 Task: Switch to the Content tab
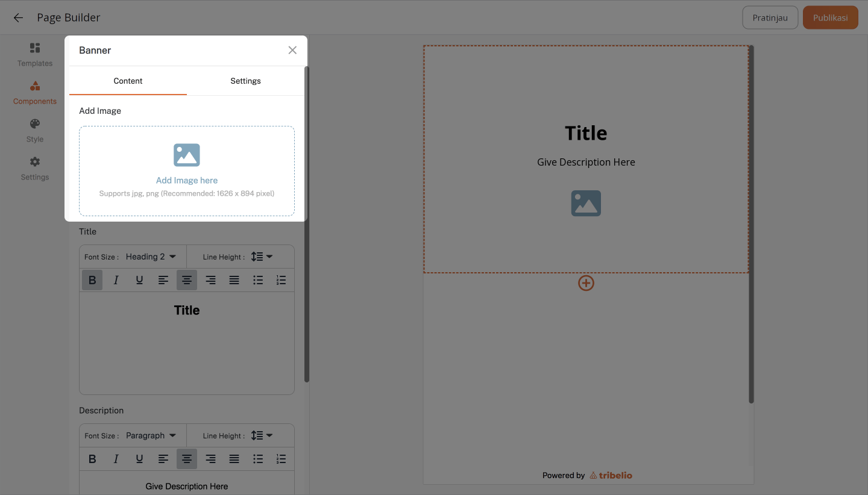(x=128, y=81)
